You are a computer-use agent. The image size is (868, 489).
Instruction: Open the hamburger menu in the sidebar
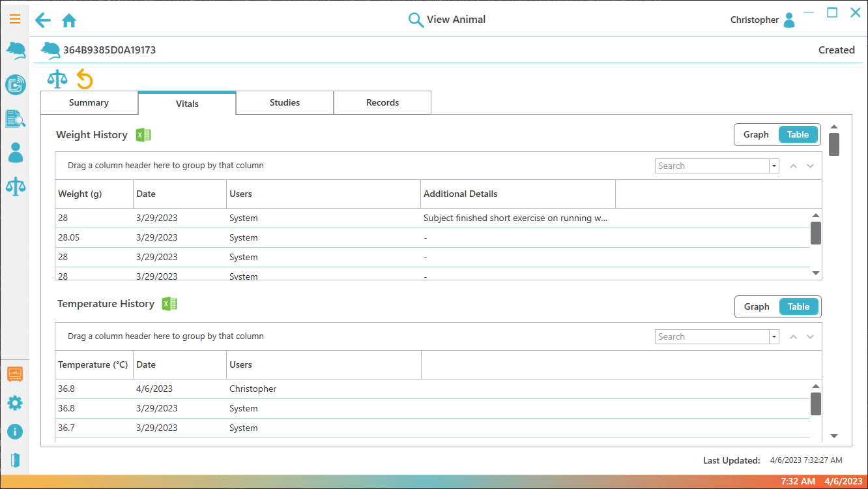[14, 19]
